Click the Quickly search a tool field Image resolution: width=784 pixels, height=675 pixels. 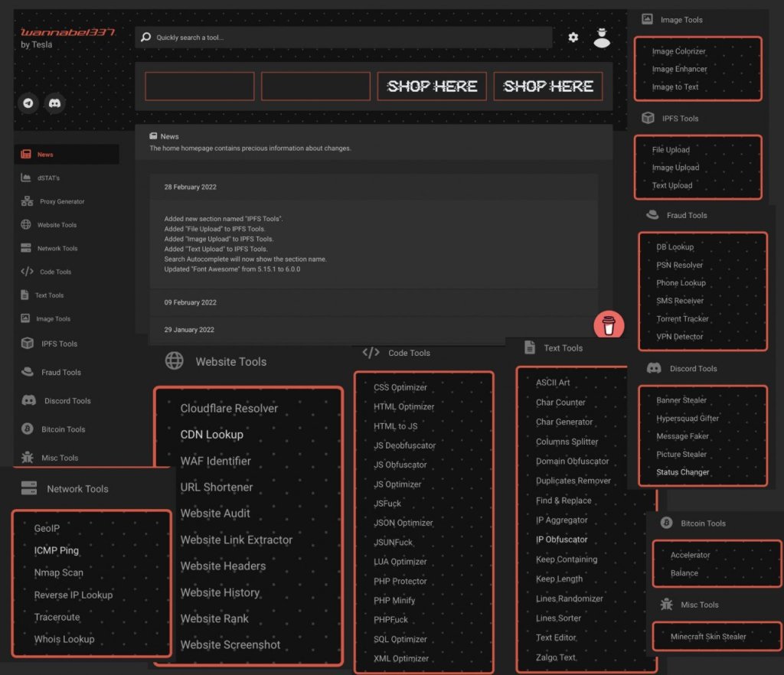click(345, 37)
